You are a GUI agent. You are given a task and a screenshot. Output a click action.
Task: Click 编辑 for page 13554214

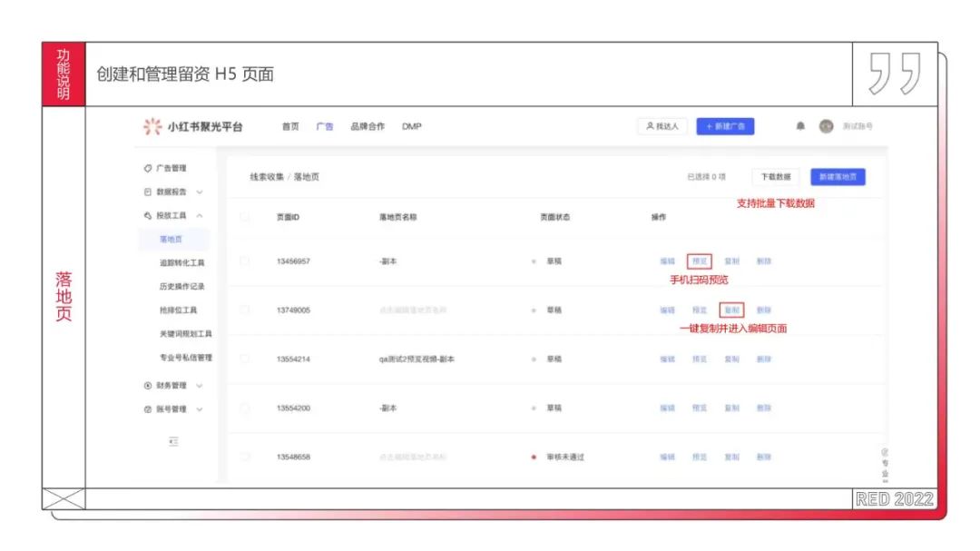(x=668, y=359)
